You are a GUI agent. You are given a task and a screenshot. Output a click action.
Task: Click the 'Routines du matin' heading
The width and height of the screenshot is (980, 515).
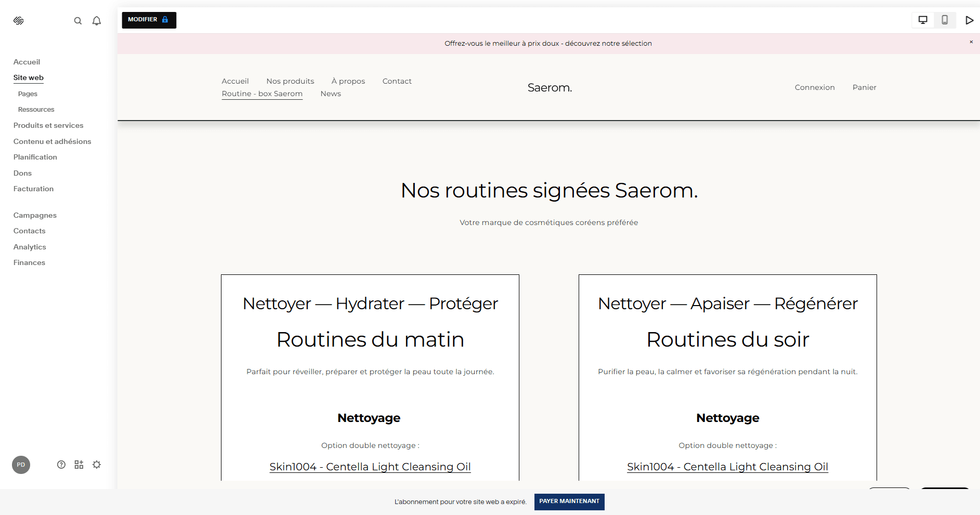point(370,339)
